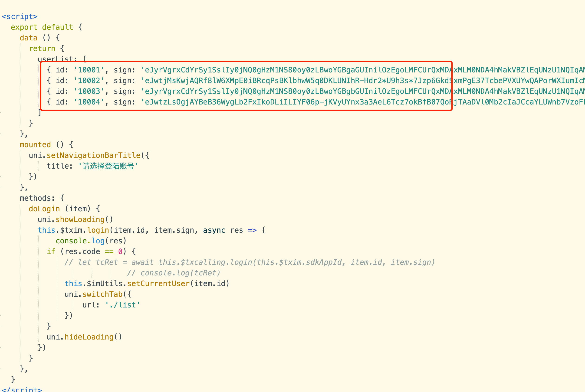Click the 'mounted' hook name
585x392 pixels.
(x=35, y=145)
